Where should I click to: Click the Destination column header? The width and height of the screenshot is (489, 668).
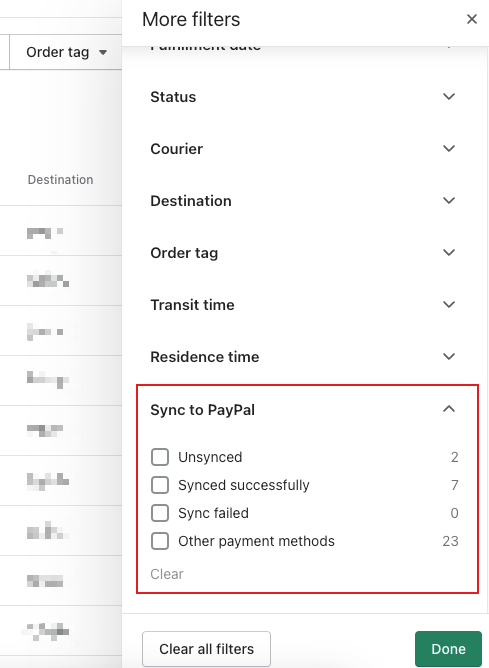60,180
